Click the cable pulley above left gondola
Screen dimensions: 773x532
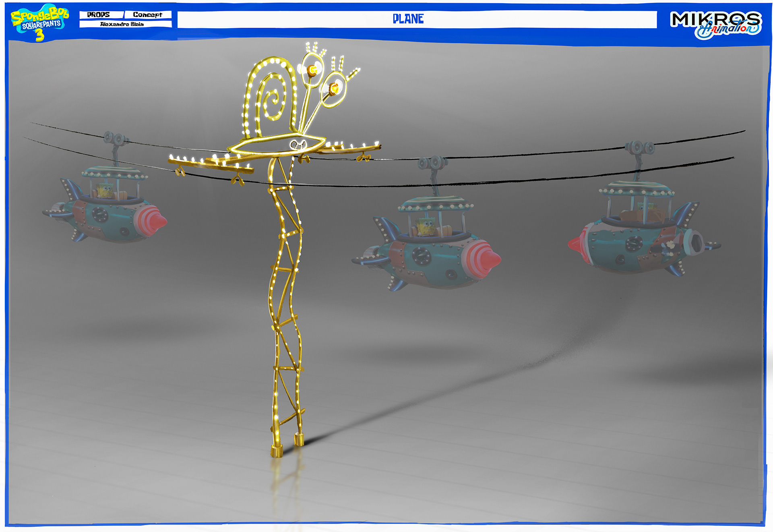pos(115,138)
